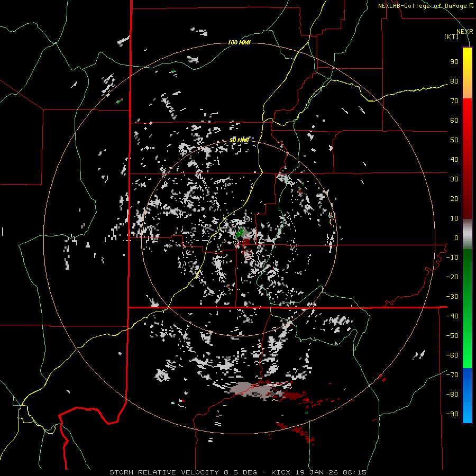Pick the orange segment of the color bar
Screen dimensions: 476x476
point(467,90)
